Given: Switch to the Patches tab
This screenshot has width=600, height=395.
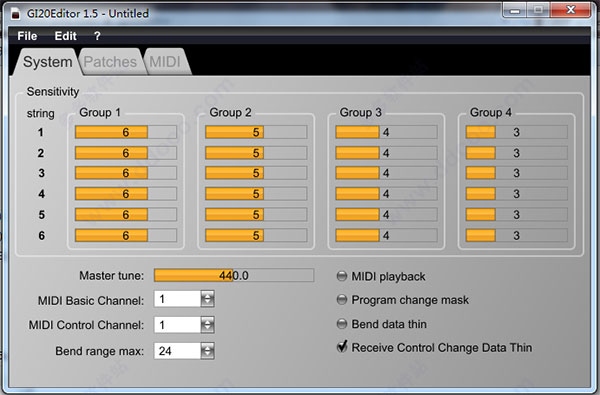Looking at the screenshot, I should [110, 62].
